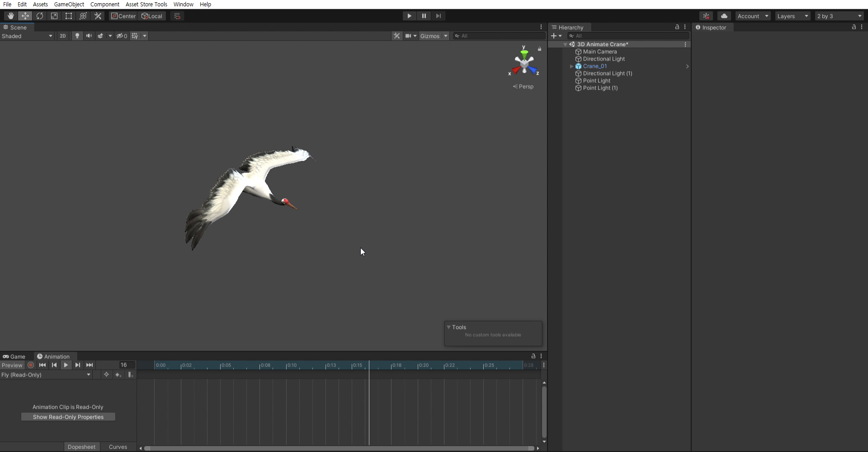Select the Hand (view) tool
Image resolution: width=868 pixels, height=452 pixels.
click(x=10, y=16)
